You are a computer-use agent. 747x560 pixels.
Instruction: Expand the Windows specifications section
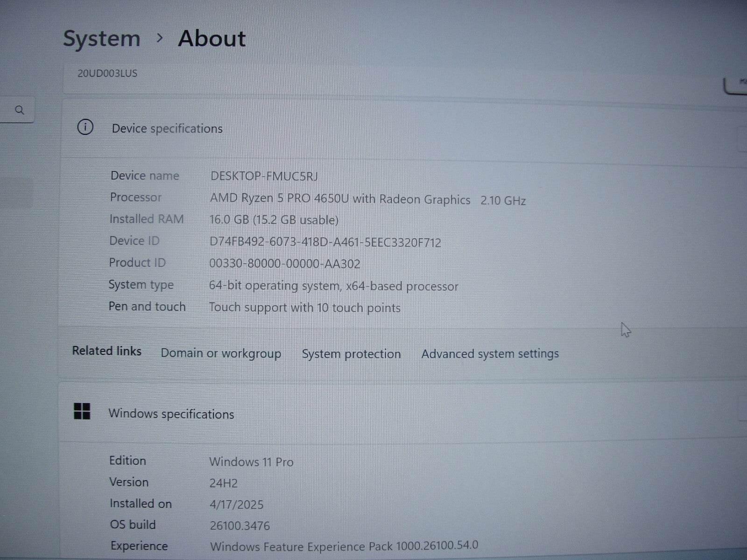[171, 413]
